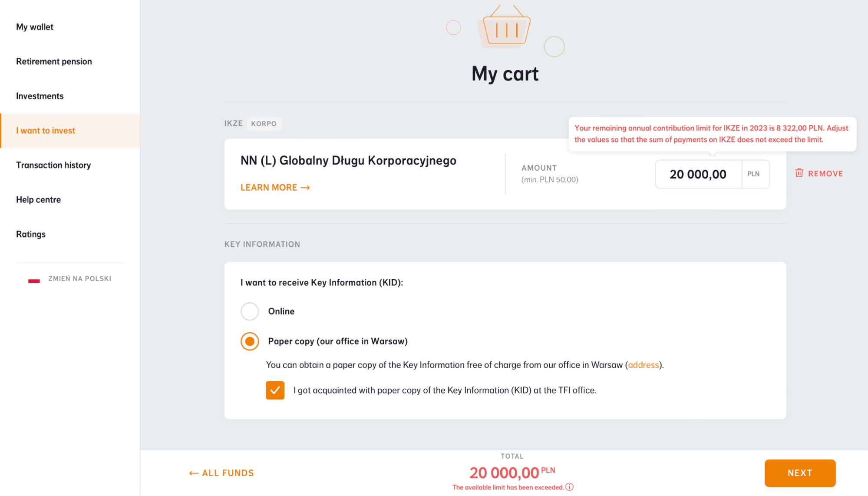Switch language via Zmień na polski
The width and height of the screenshot is (868, 496).
[79, 279]
